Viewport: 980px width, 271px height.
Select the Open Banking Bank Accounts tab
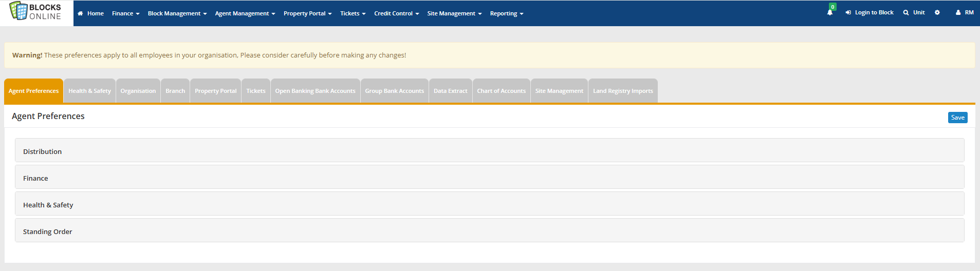click(x=315, y=91)
